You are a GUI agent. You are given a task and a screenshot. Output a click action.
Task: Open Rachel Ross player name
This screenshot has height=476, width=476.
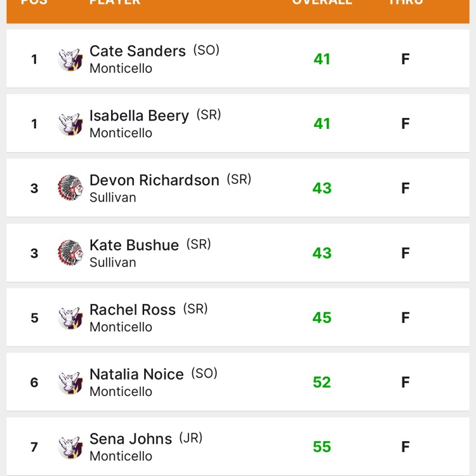pyautogui.click(x=133, y=310)
